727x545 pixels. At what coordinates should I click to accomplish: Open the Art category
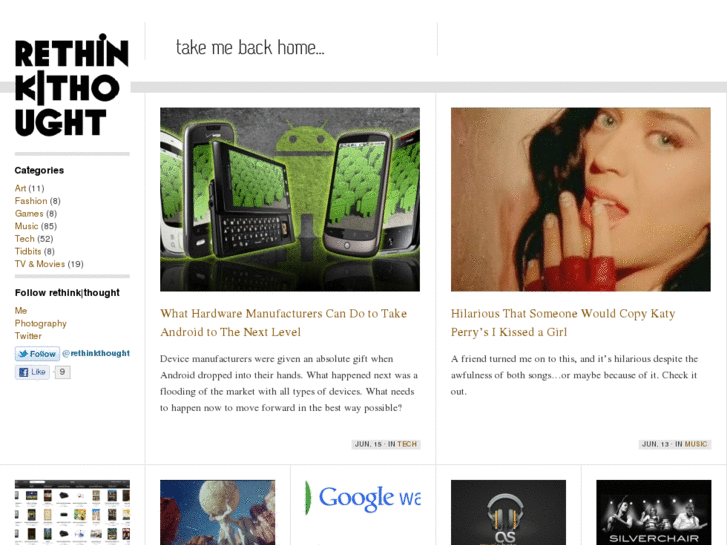pyautogui.click(x=20, y=188)
